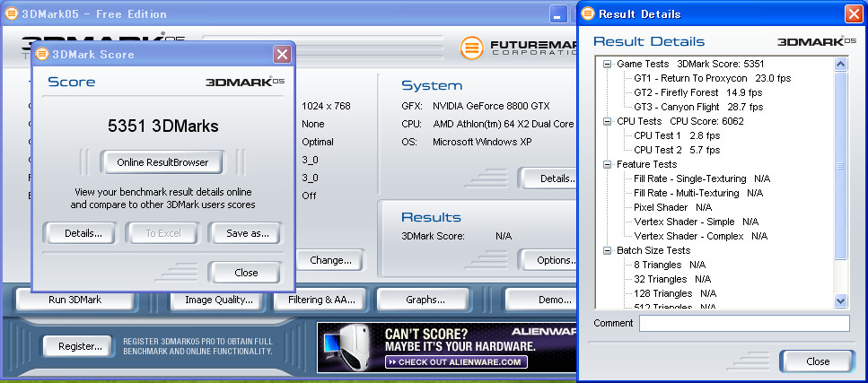Click the Result Details scrollbar thumb

840,165
